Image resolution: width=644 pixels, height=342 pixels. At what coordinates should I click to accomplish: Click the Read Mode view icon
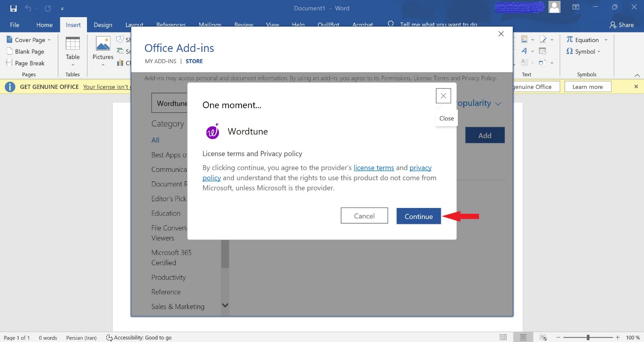coord(503,337)
